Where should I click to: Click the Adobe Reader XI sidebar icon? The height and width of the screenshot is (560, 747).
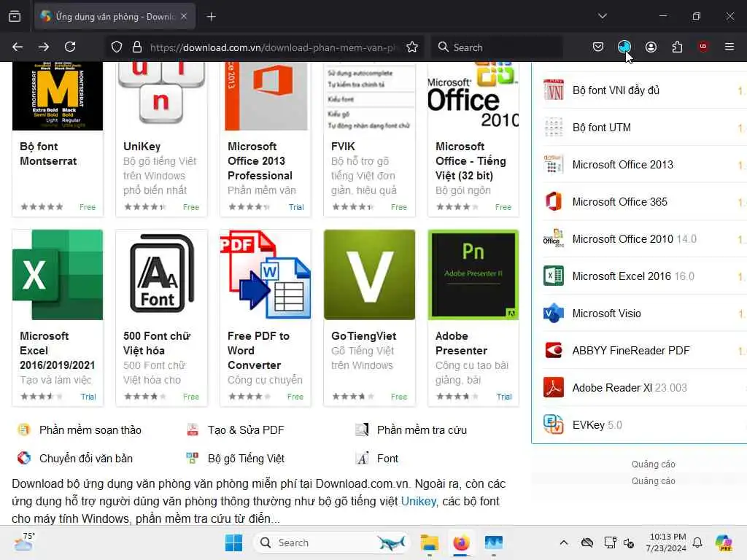tap(554, 387)
